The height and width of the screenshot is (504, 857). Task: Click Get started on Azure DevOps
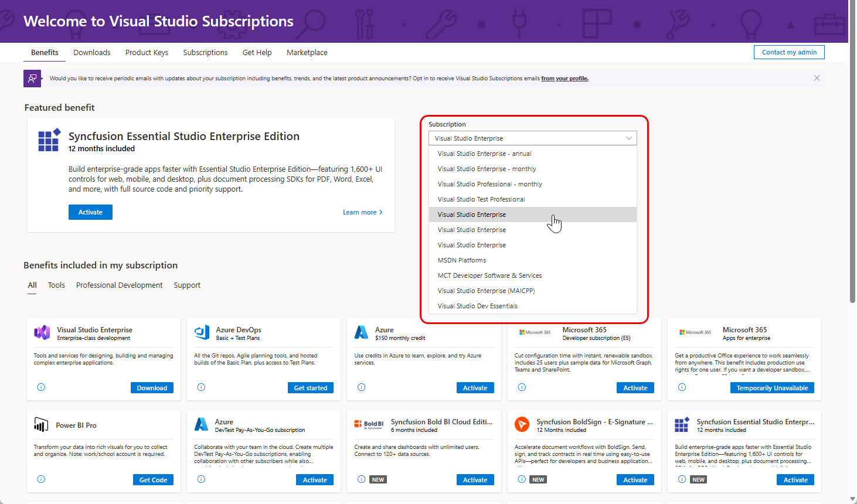(311, 388)
